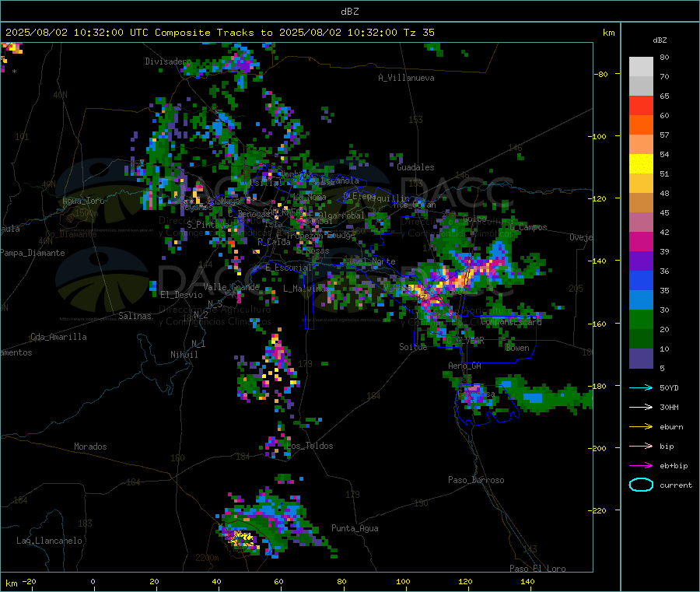This screenshot has width=700, height=592.
Task: Click the Salinas map label
Action: click(135, 316)
